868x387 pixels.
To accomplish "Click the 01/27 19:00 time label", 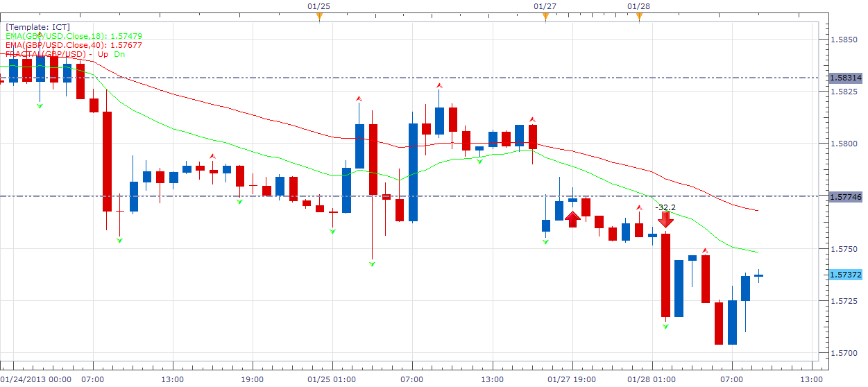I will click(572, 380).
